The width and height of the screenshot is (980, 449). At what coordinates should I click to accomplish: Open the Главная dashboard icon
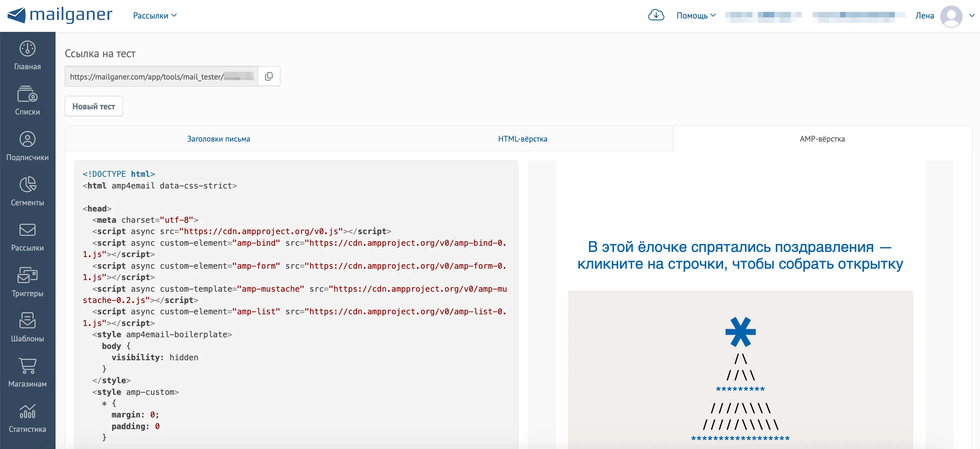click(27, 49)
